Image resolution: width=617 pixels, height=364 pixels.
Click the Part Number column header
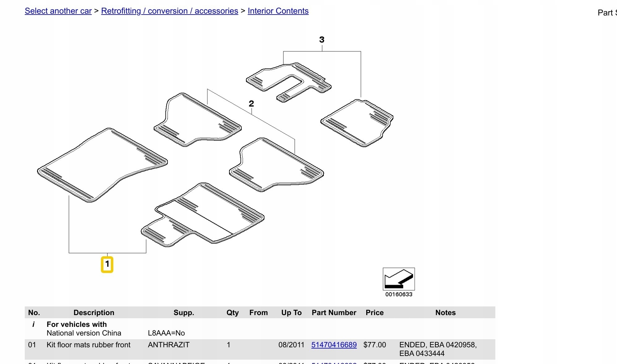tap(334, 313)
